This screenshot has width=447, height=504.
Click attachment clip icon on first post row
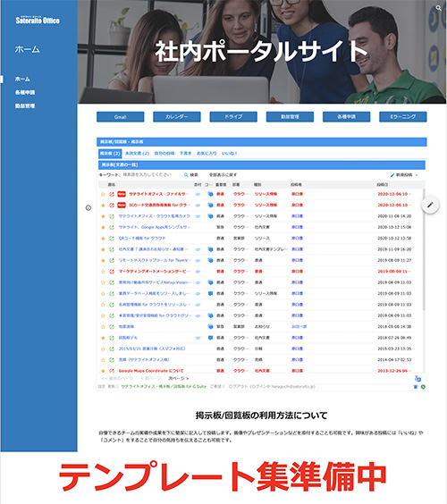coord(198,194)
